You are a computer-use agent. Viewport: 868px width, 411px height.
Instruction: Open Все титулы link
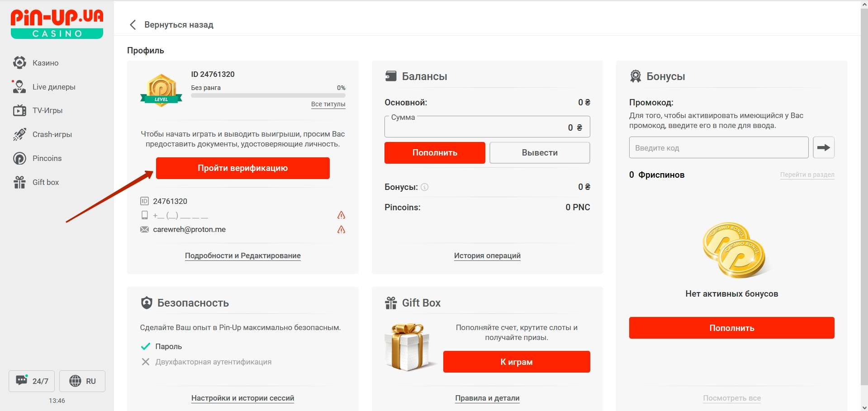[x=328, y=104]
